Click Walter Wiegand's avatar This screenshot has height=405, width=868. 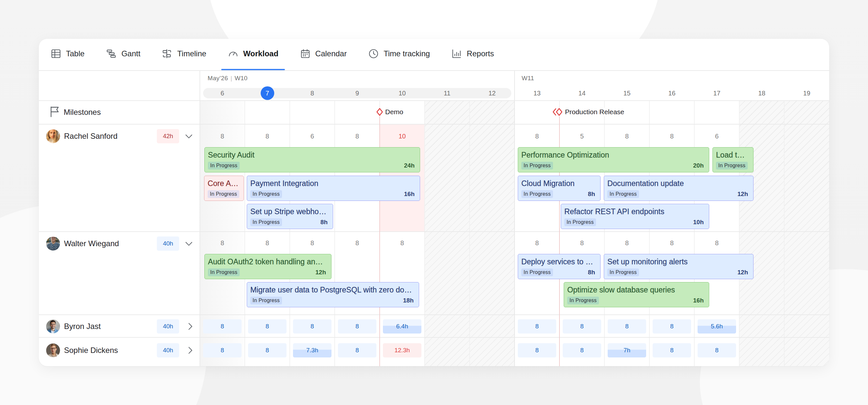pyautogui.click(x=53, y=244)
